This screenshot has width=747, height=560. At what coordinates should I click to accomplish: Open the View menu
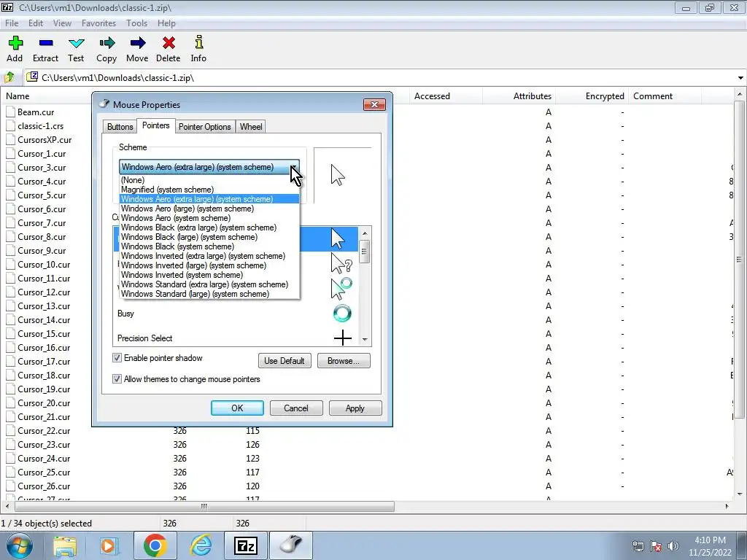(62, 23)
